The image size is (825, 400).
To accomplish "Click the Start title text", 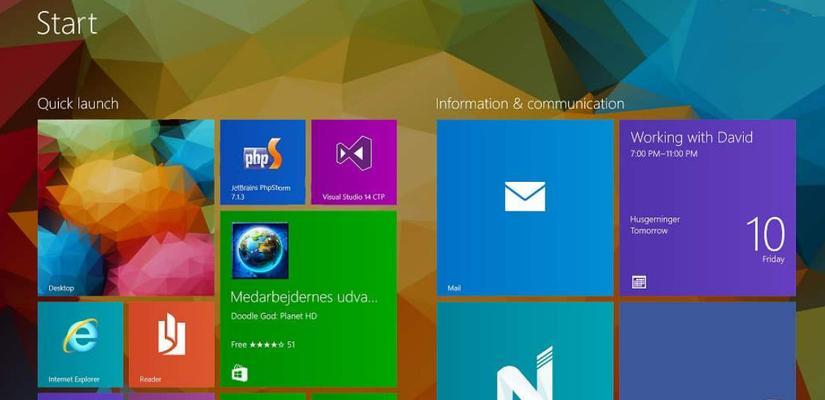I will tap(67, 24).
